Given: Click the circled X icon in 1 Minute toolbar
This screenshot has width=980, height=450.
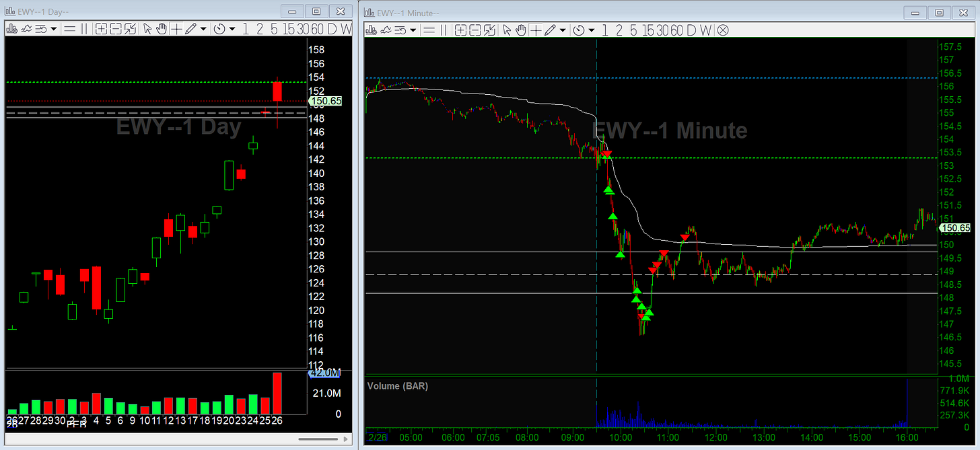Looking at the screenshot, I should pos(723,30).
